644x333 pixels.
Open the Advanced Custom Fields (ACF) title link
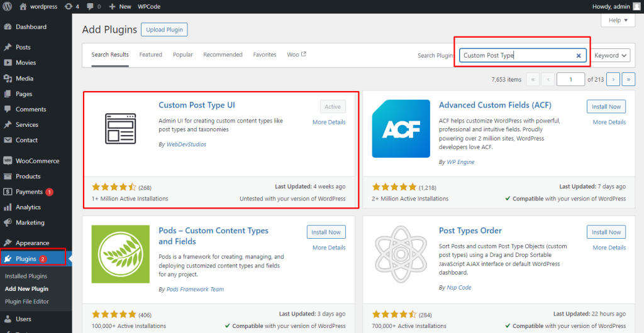click(496, 105)
